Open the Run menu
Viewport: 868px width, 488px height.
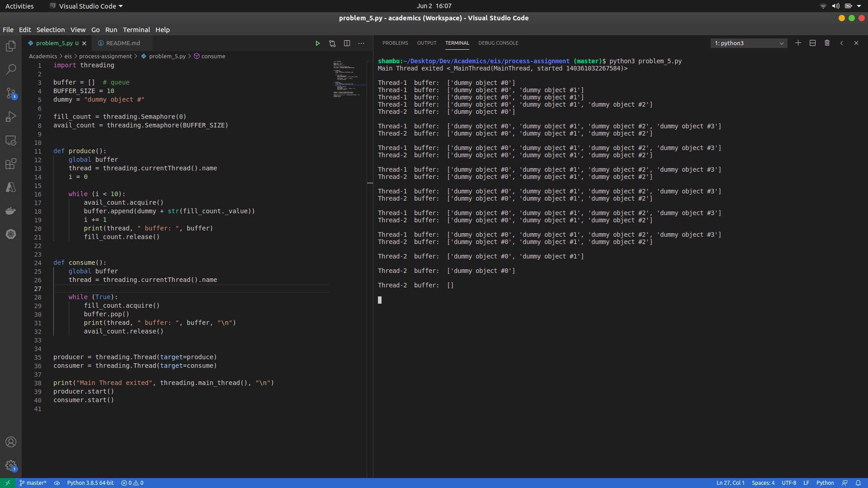(111, 30)
